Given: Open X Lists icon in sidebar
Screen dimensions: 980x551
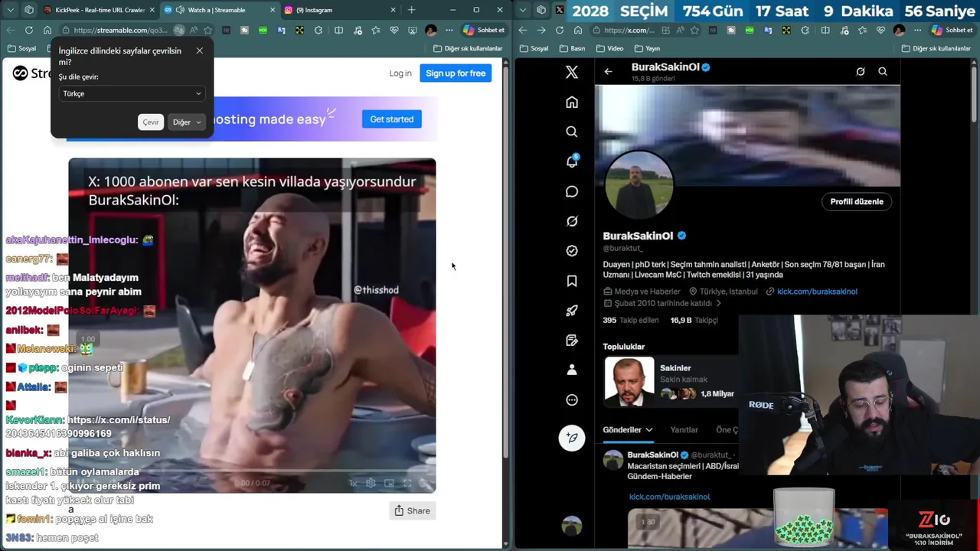Looking at the screenshot, I should (572, 340).
